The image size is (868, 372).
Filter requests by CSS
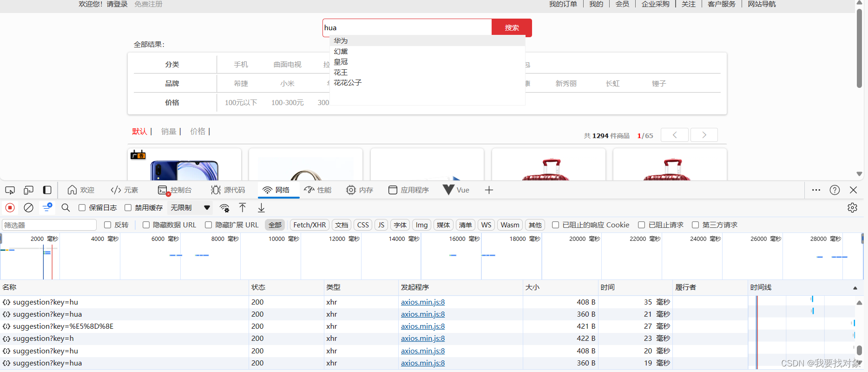[363, 225]
